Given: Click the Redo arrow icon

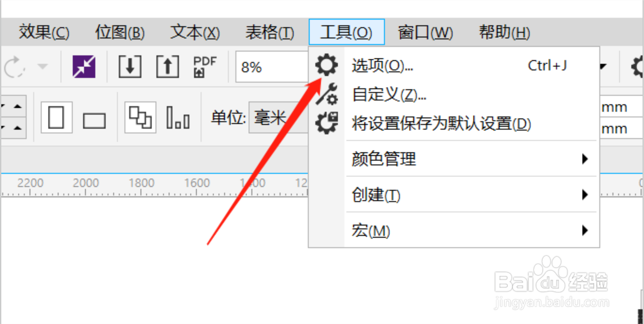Looking at the screenshot, I should click(x=14, y=67).
